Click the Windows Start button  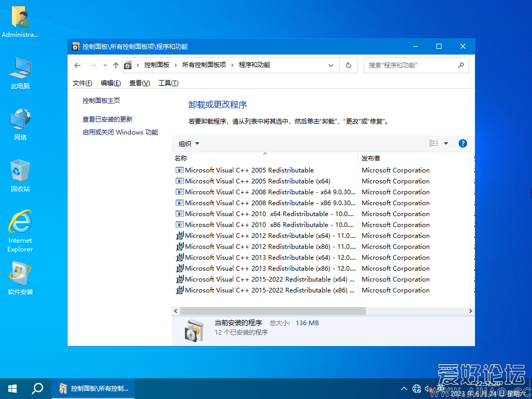point(12,388)
